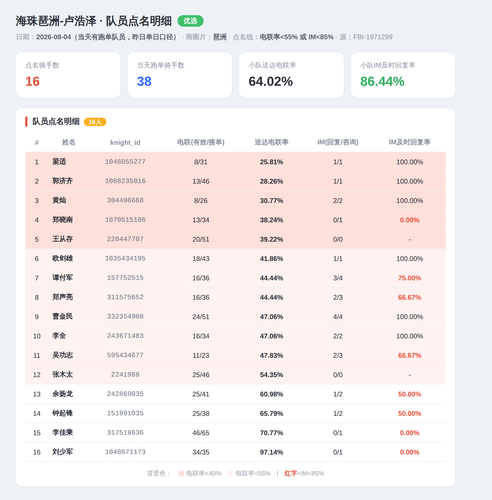Click the orange 16人 badge
The width and height of the screenshot is (492, 500).
95,122
